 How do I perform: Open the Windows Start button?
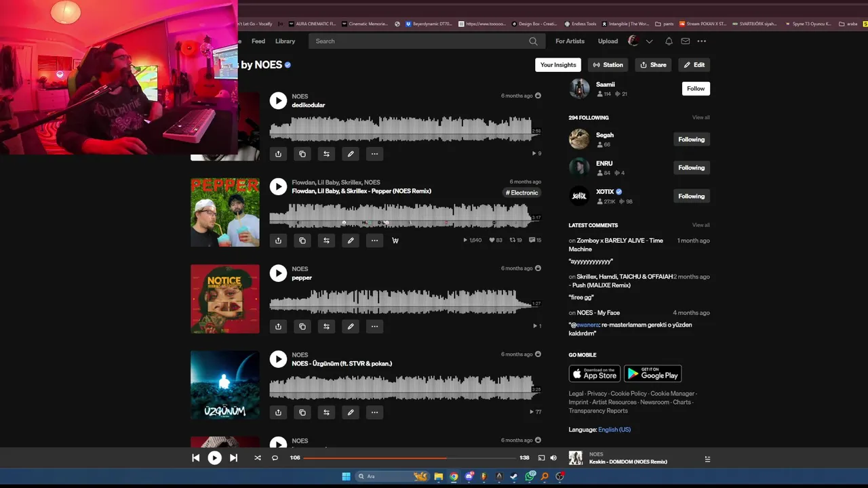click(x=346, y=476)
